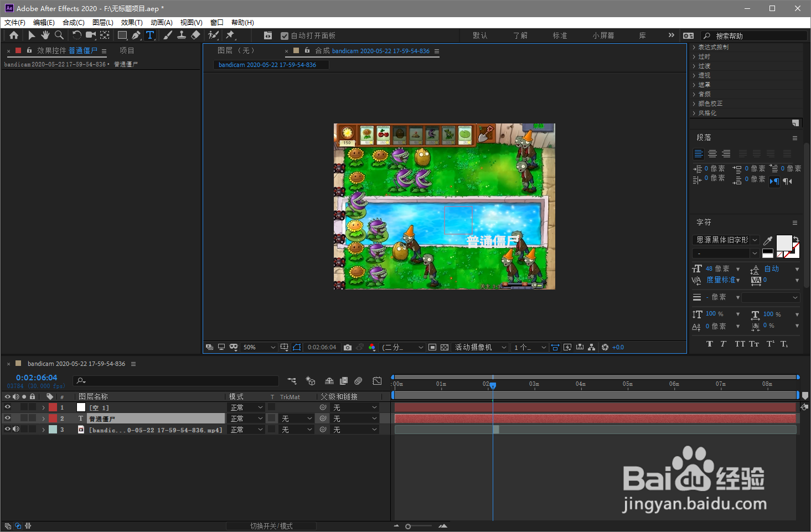Select the Home icon in the toolbar

point(14,35)
